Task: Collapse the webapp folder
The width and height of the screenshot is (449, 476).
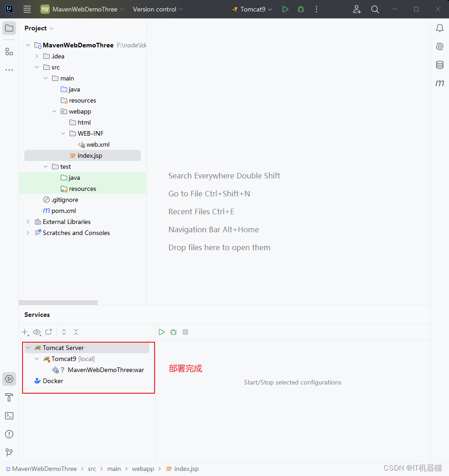Action: pyautogui.click(x=54, y=111)
